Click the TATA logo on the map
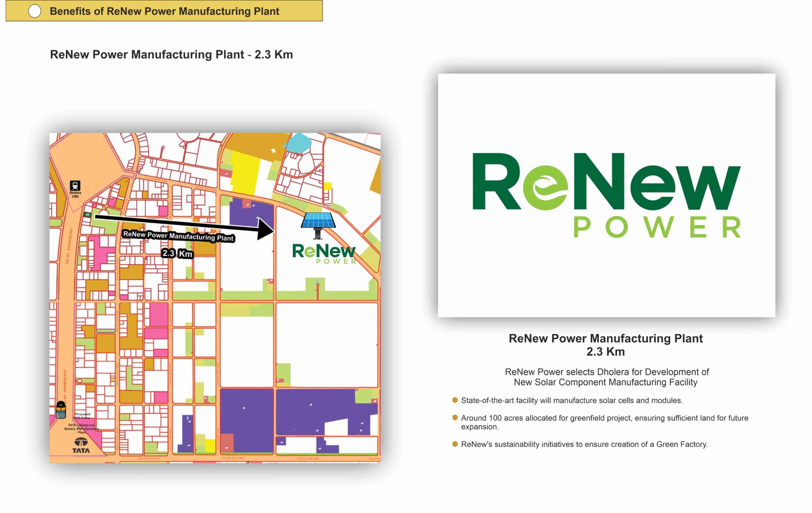 pyautogui.click(x=81, y=446)
